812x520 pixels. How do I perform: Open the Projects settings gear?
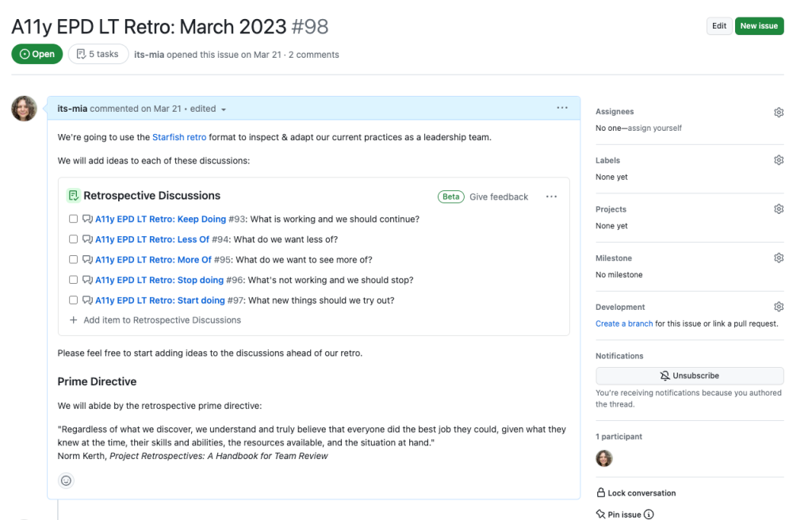[x=778, y=208]
